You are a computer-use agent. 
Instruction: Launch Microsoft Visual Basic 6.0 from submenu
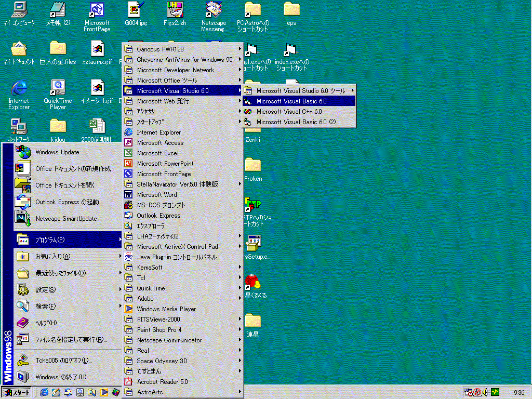[300, 101]
